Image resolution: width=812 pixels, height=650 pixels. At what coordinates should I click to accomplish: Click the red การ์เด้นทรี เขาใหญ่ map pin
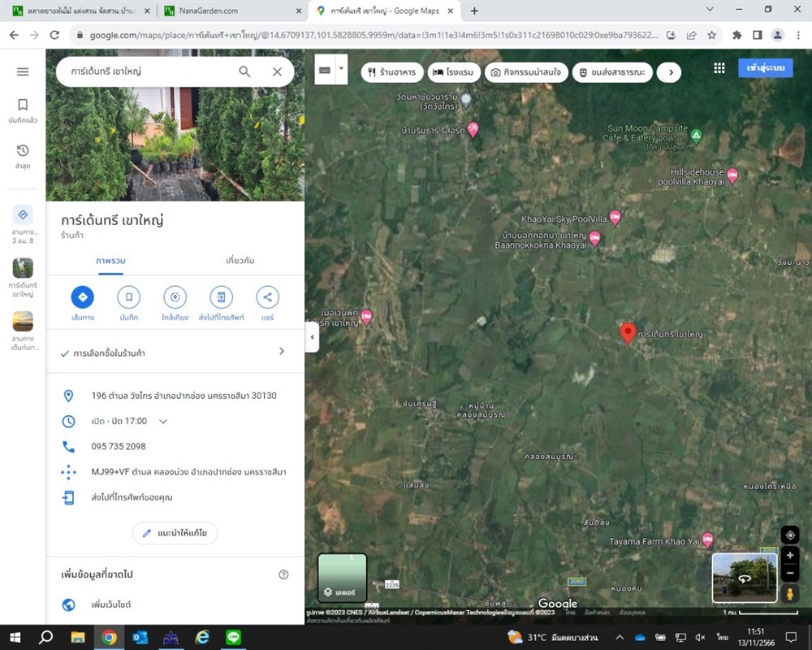[x=628, y=333]
